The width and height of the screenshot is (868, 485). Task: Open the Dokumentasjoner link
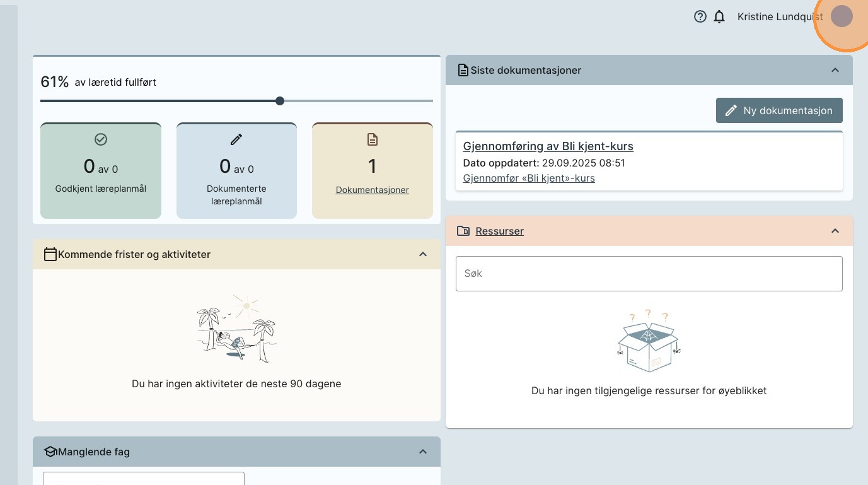(x=372, y=190)
